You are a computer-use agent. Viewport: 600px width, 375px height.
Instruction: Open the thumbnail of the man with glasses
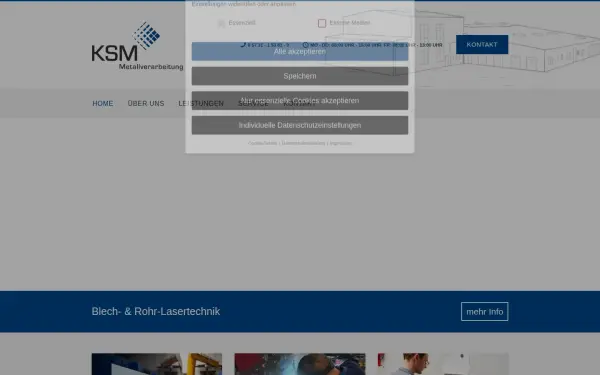443,364
